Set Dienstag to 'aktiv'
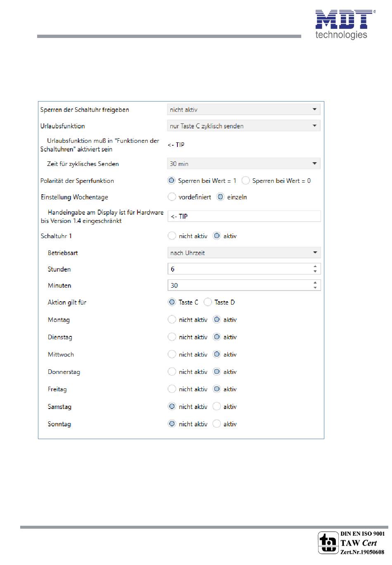The image size is (392, 565). (217, 337)
